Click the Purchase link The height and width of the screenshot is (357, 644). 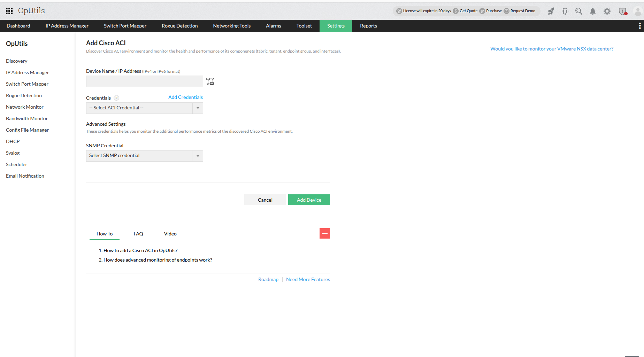[494, 11]
